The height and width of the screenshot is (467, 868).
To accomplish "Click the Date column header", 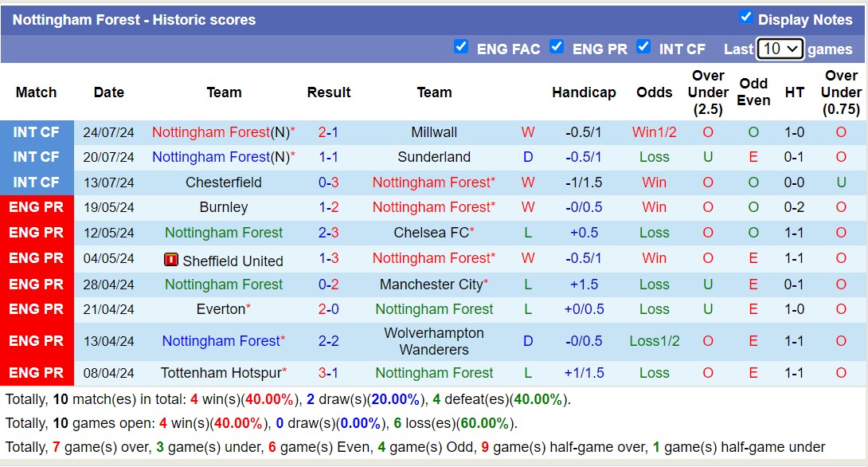I will pos(108,92).
